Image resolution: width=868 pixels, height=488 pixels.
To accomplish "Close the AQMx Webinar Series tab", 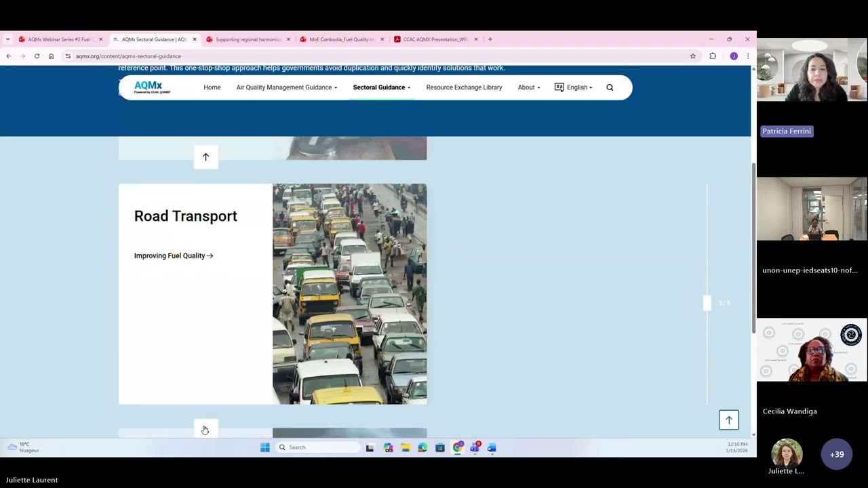I will (x=100, y=39).
